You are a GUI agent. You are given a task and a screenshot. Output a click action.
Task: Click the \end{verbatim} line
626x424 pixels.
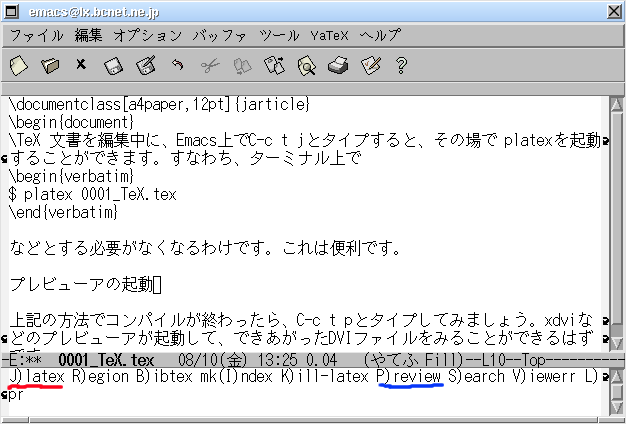click(x=63, y=212)
